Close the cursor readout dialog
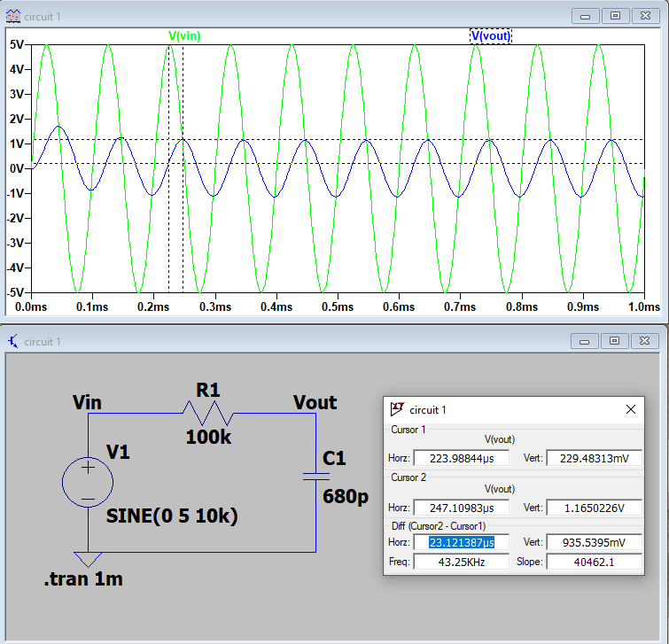The height and width of the screenshot is (644, 669). pyautogui.click(x=631, y=409)
